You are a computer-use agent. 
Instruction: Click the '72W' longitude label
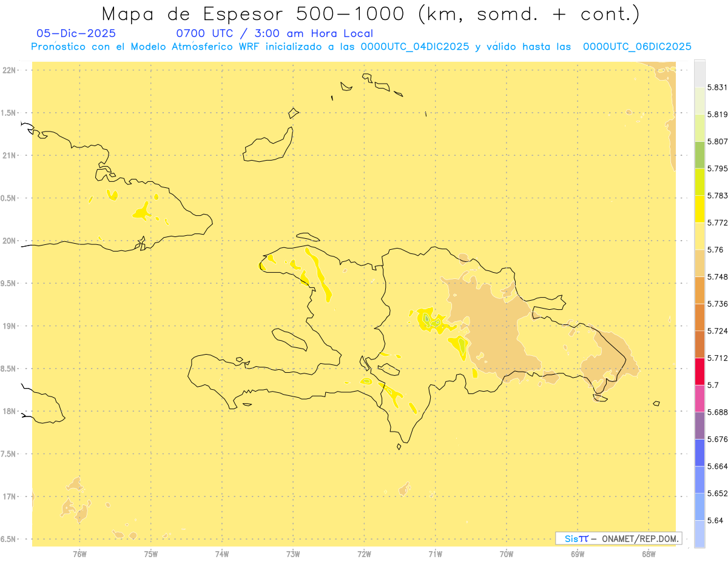point(364,554)
